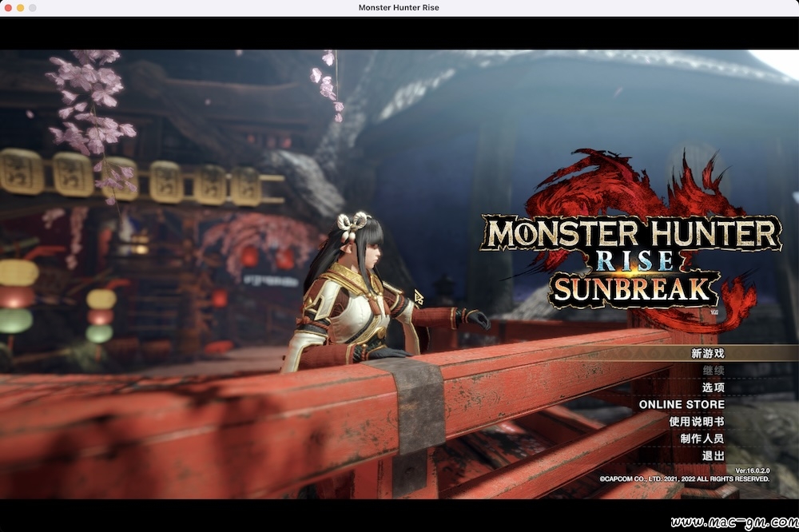Click the Ver.16.0.2.0 version text

(752, 470)
